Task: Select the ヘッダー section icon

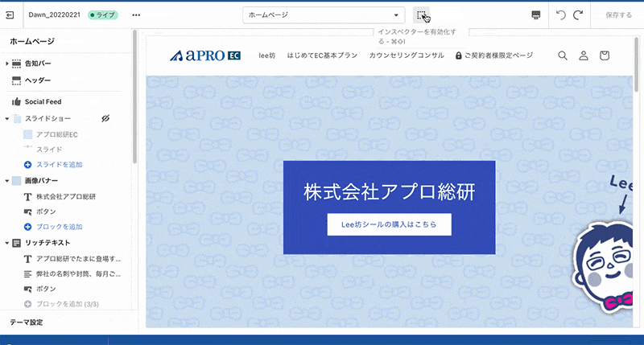Action: coord(16,80)
